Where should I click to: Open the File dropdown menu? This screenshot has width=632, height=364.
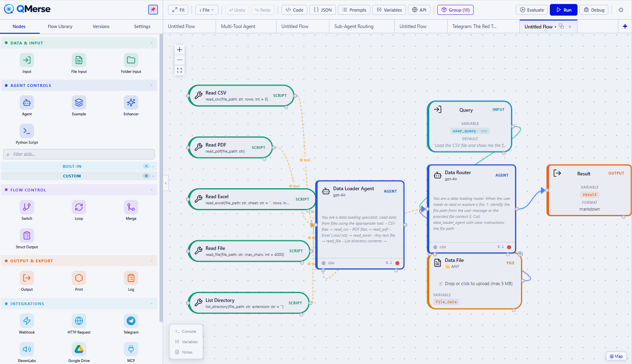point(207,10)
